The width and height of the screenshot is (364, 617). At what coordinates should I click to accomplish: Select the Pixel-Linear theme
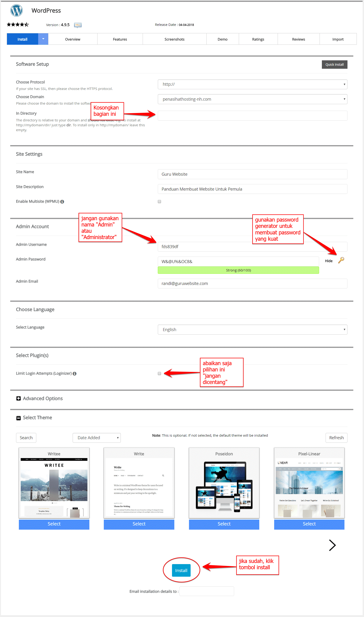[309, 524]
